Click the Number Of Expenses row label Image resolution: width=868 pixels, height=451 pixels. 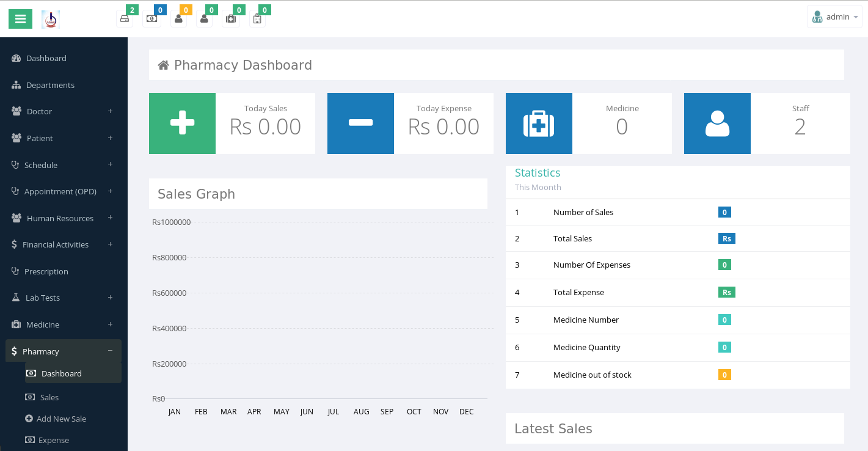[592, 265]
